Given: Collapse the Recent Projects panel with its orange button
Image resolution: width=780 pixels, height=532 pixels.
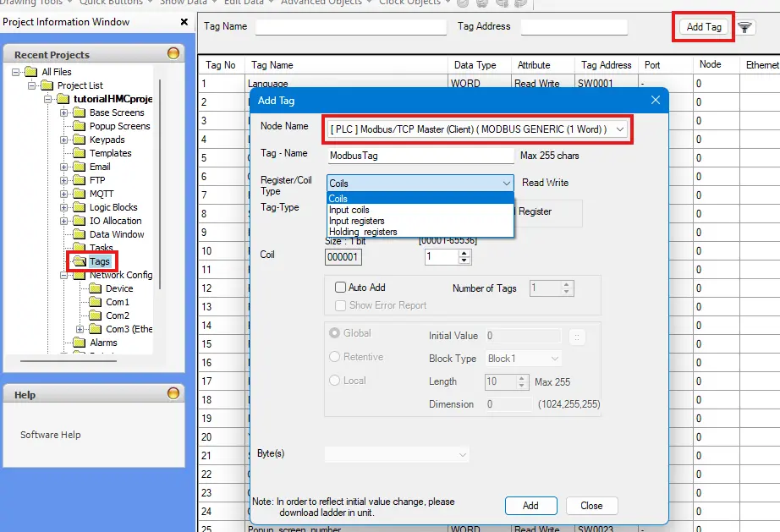Looking at the screenshot, I should tap(173, 54).
